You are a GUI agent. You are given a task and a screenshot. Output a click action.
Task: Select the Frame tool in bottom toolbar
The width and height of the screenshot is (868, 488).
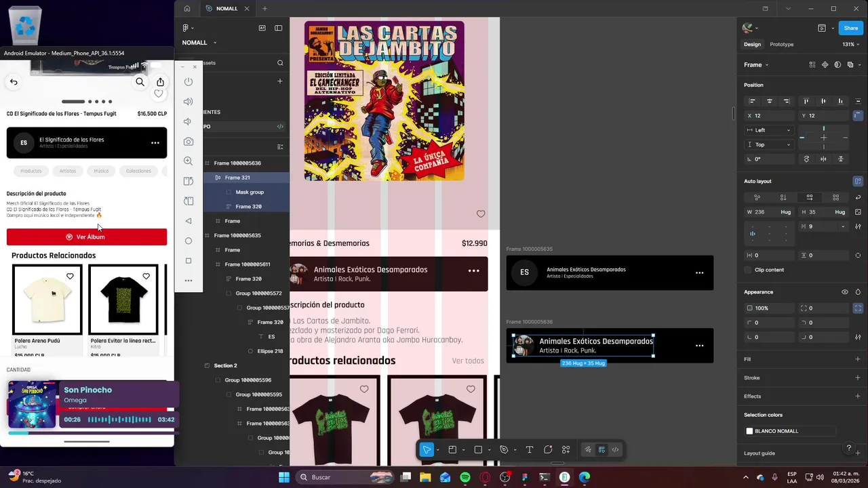tap(452, 449)
